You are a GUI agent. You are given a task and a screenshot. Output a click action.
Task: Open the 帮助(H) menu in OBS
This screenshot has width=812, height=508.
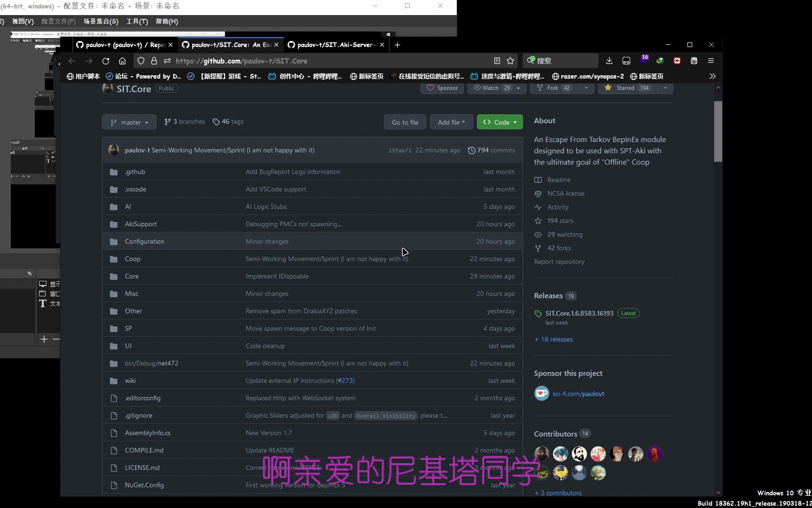coord(167,21)
